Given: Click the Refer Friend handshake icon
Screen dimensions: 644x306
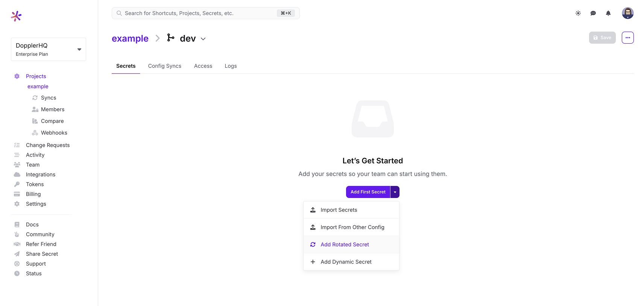Looking at the screenshot, I should point(17,244).
